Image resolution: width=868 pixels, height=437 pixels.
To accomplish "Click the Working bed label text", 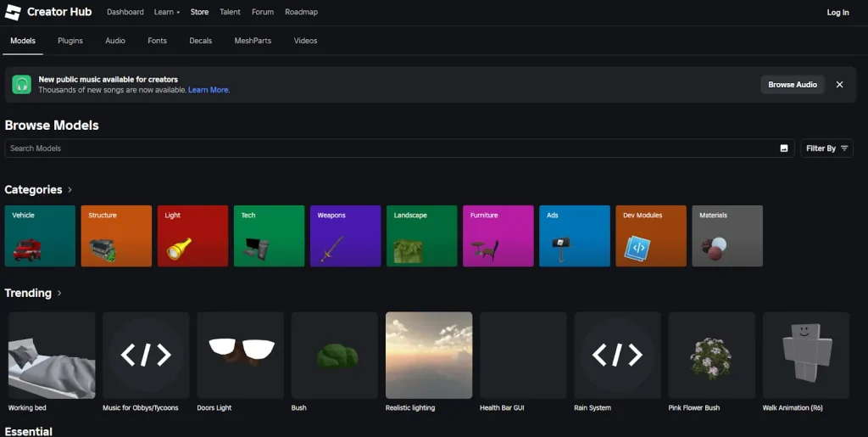I will [x=27, y=407].
